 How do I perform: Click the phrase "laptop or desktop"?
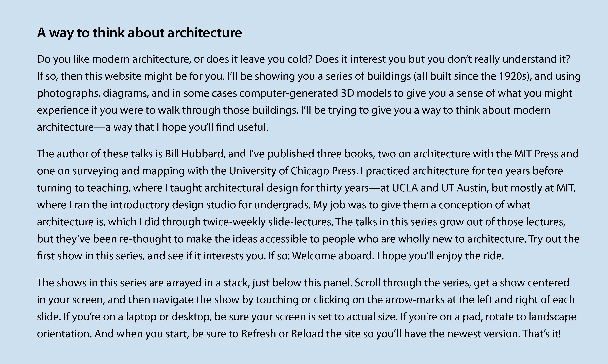(x=169, y=317)
